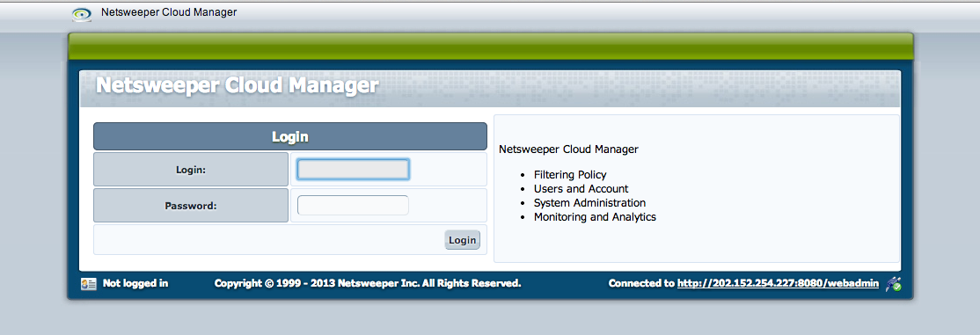Click the Login form header bar
The width and height of the screenshot is (980, 335).
290,136
